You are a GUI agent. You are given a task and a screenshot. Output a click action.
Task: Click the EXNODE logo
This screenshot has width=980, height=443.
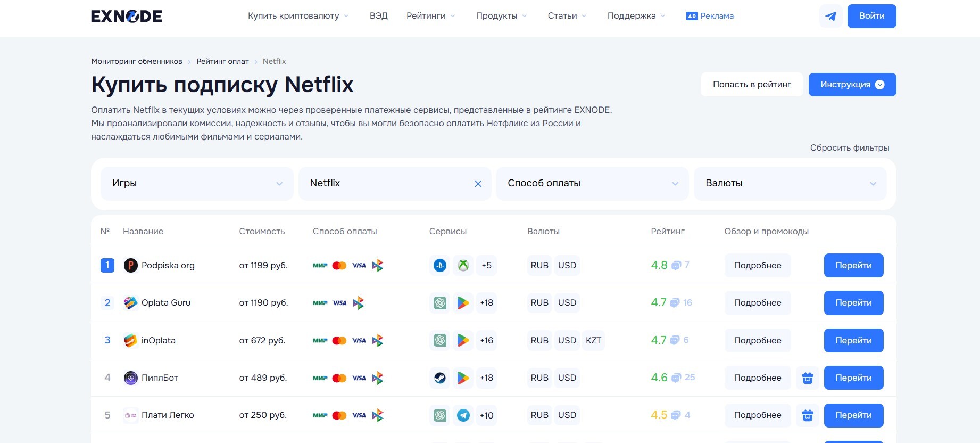click(127, 17)
